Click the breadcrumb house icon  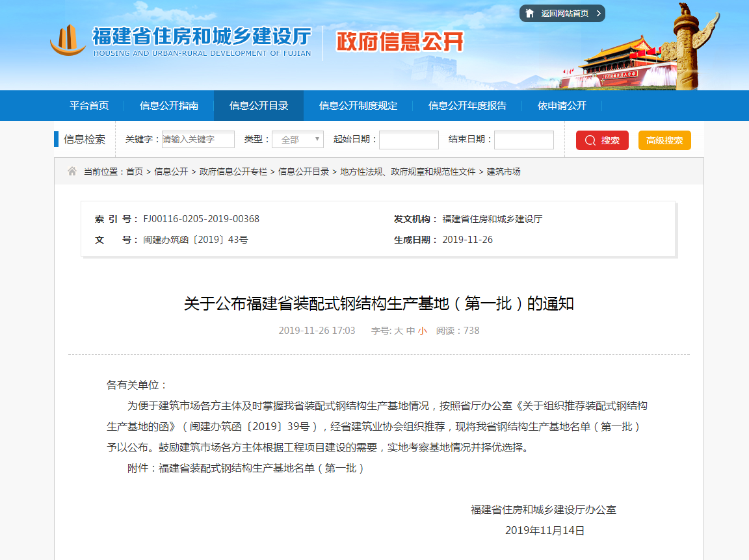(x=72, y=172)
